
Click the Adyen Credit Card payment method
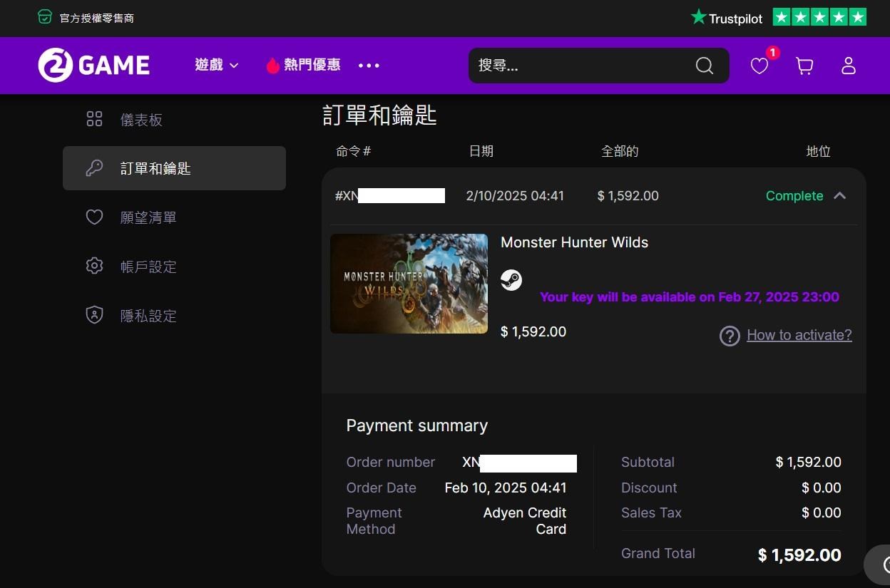coord(525,521)
